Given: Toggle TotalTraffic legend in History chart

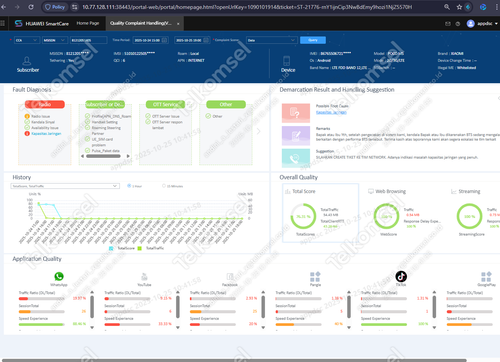Looking at the screenshot, I should pos(151,248).
